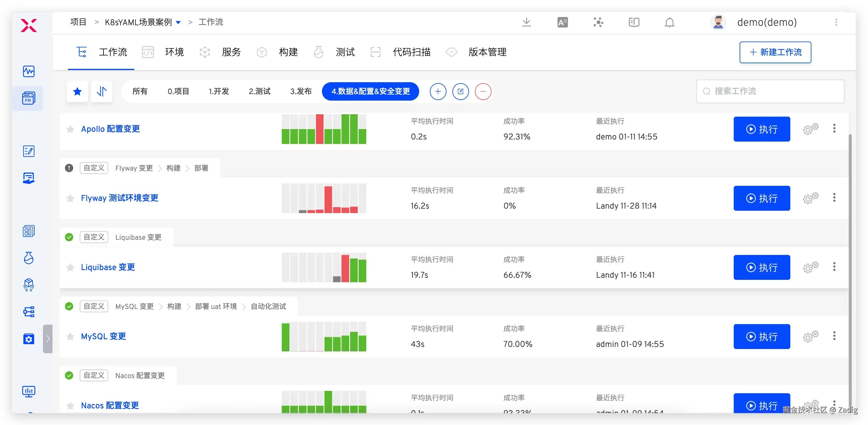Open settings gear for Liquibase 变更
868x425 pixels.
[x=810, y=267]
